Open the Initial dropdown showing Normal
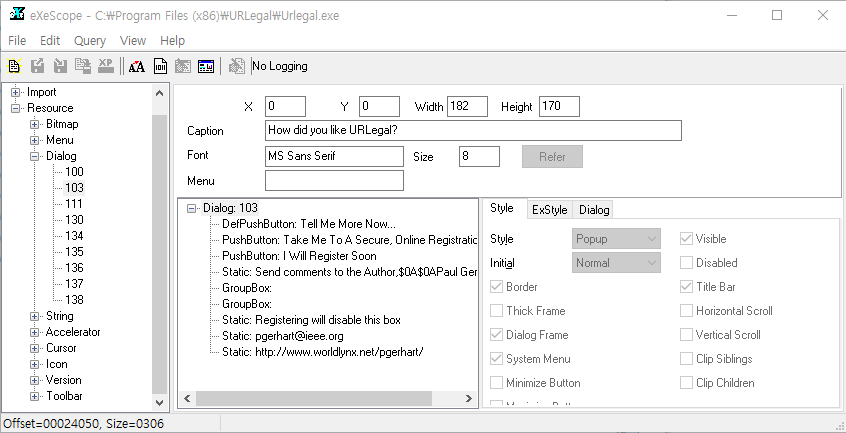 tap(616, 263)
